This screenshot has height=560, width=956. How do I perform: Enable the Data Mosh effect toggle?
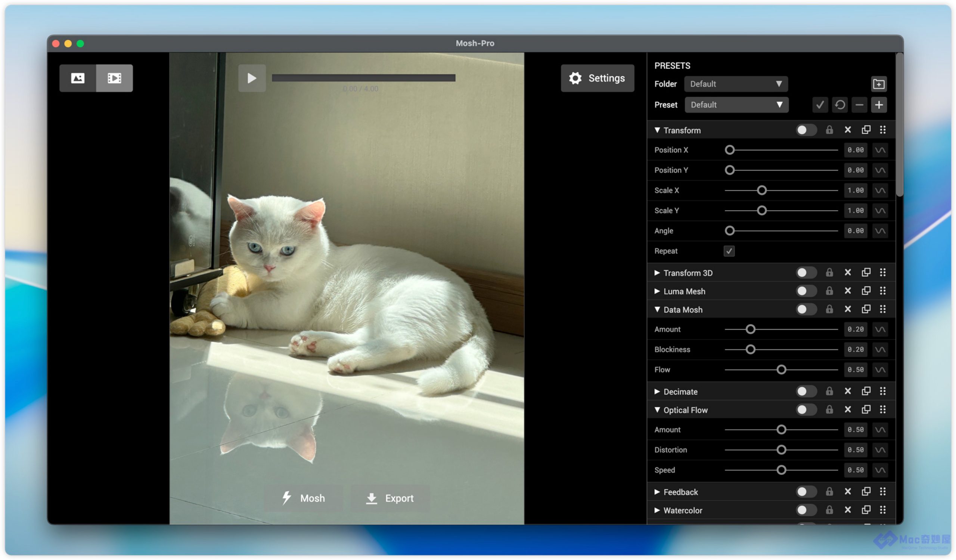click(x=806, y=310)
